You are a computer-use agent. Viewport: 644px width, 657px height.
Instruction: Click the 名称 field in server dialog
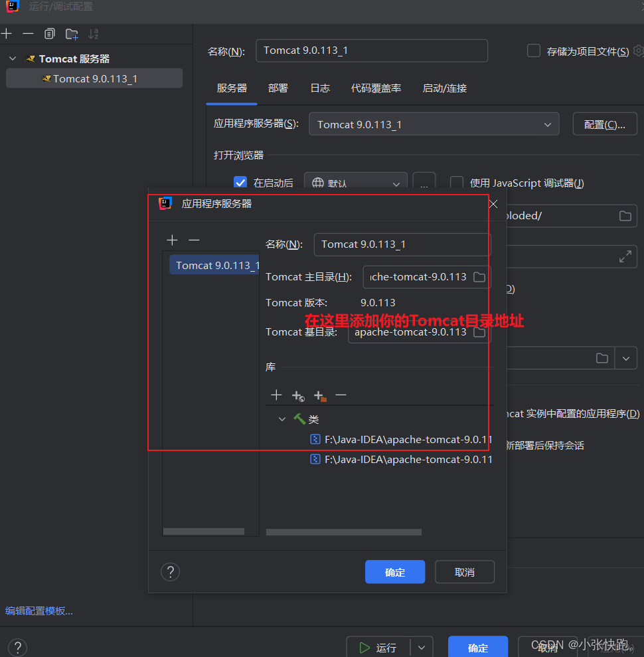click(402, 244)
